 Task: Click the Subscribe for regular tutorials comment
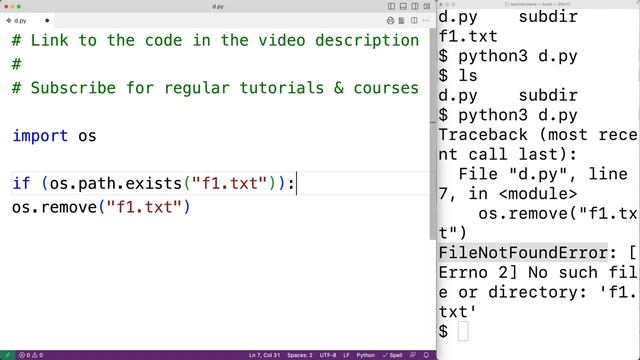click(x=216, y=88)
